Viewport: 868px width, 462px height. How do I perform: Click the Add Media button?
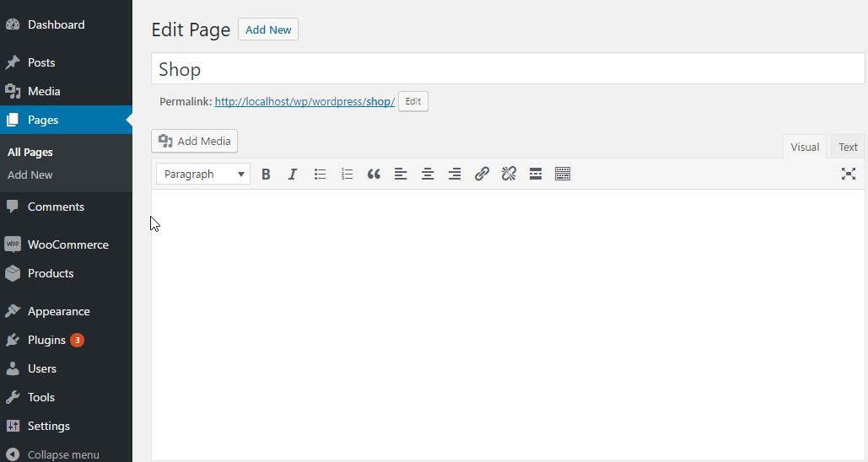[194, 141]
